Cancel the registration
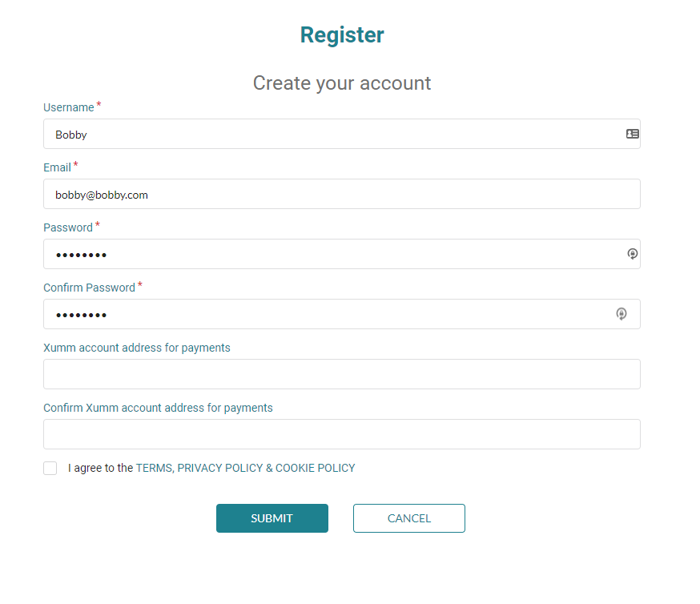The width and height of the screenshot is (700, 604). (x=409, y=518)
